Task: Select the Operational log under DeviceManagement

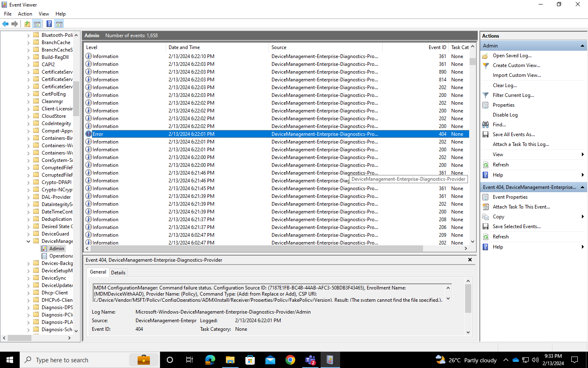Action: [60, 256]
